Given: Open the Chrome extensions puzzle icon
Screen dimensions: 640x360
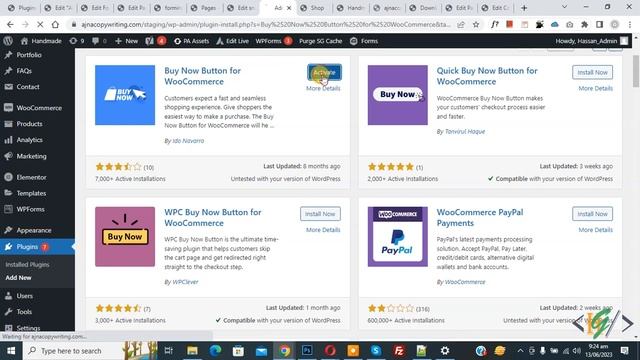Looking at the screenshot, I should (x=584, y=24).
